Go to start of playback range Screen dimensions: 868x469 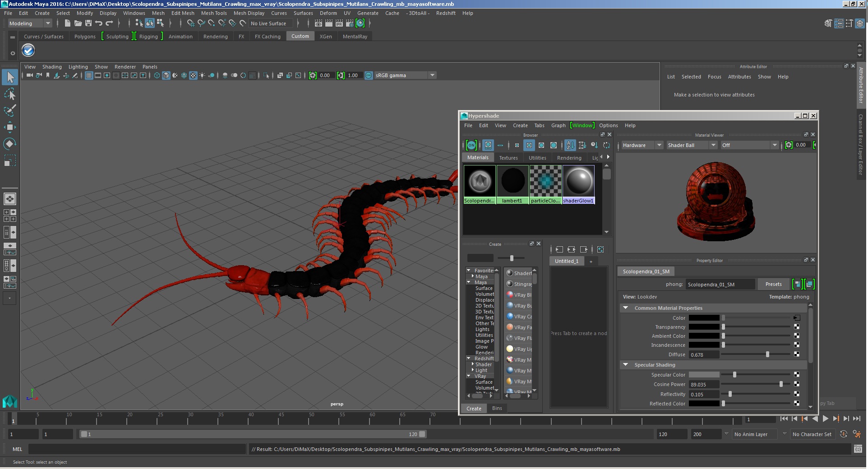pyautogui.click(x=784, y=418)
